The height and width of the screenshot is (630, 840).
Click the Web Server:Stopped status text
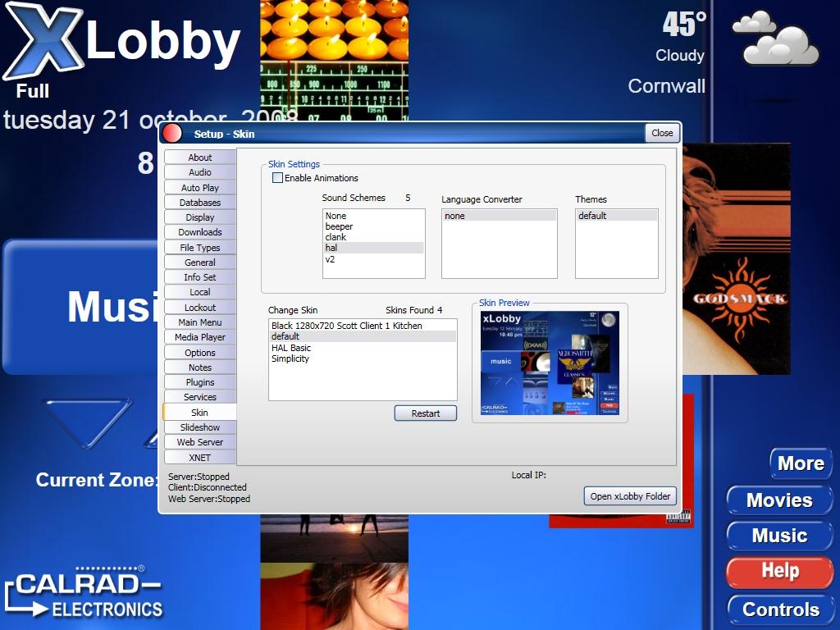pyautogui.click(x=209, y=499)
